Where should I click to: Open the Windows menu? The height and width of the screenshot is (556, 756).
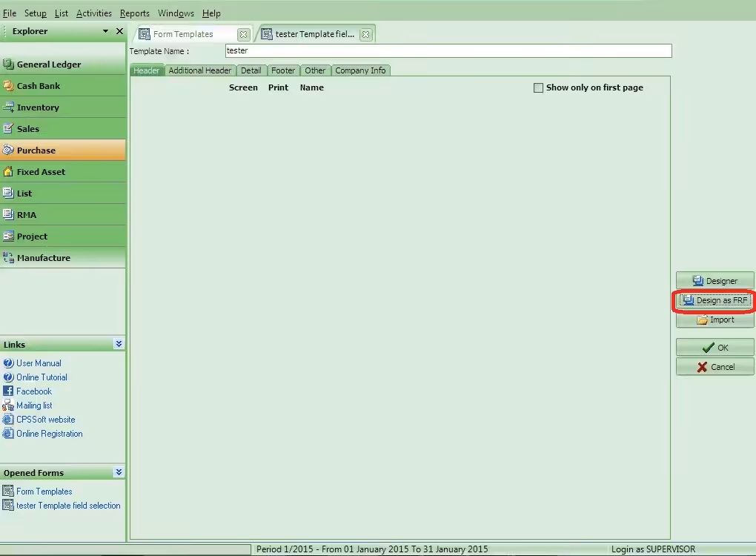(x=176, y=13)
